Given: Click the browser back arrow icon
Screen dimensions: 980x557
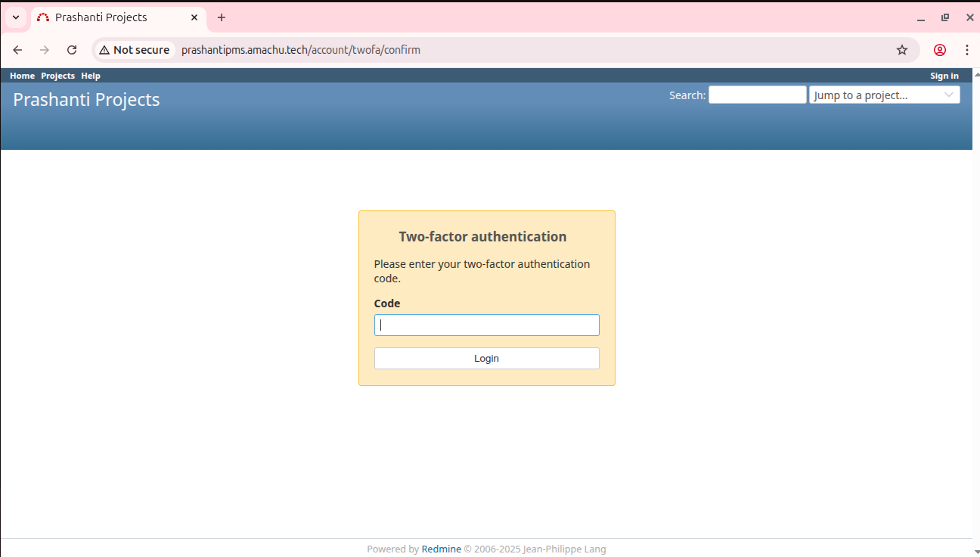Looking at the screenshot, I should point(18,50).
